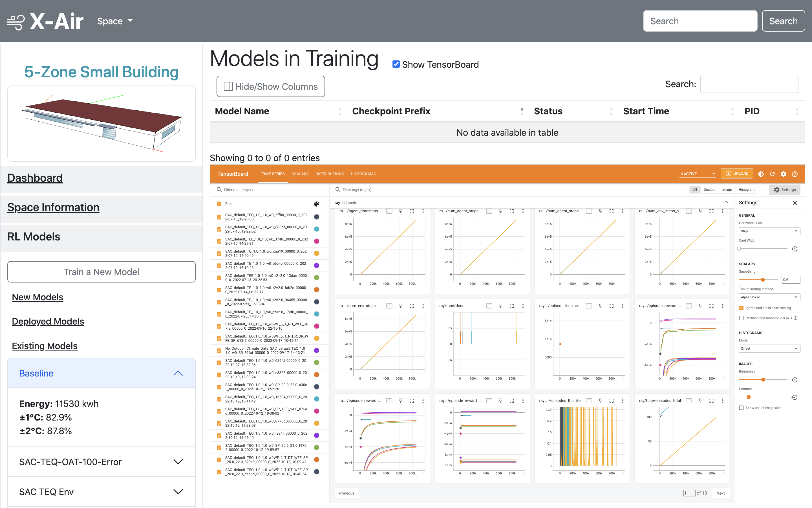Disable Ignore outliers in chart scaling
Viewport: 812px width, 508px height.
click(x=741, y=308)
